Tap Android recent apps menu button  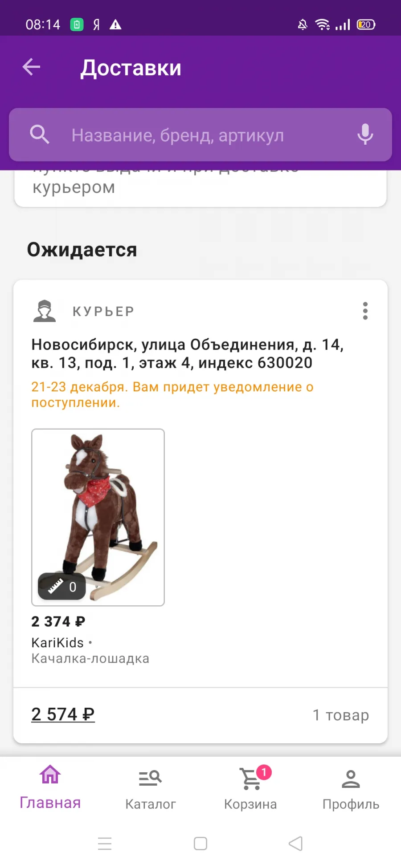click(105, 844)
